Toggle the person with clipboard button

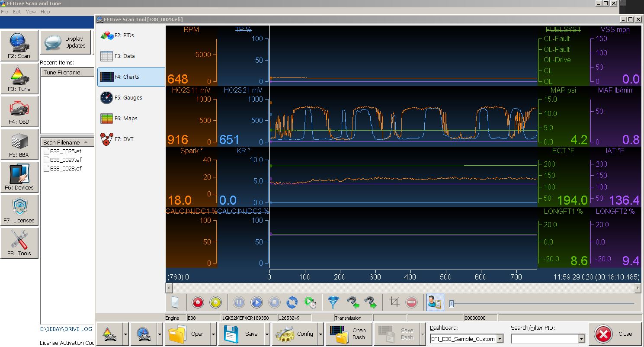click(435, 302)
